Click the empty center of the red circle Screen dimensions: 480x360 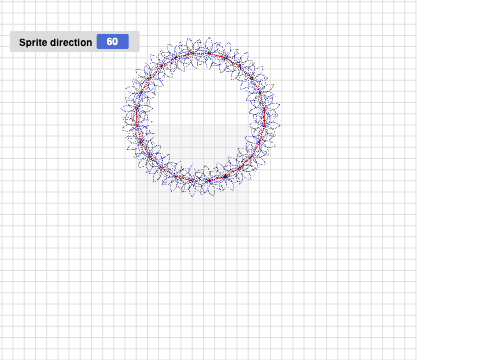click(x=201, y=117)
